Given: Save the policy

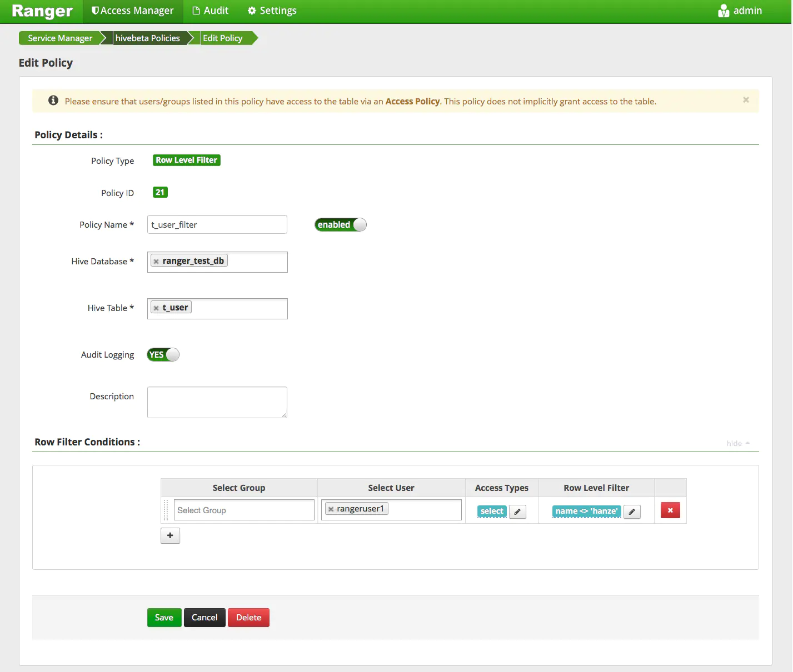Looking at the screenshot, I should (164, 618).
